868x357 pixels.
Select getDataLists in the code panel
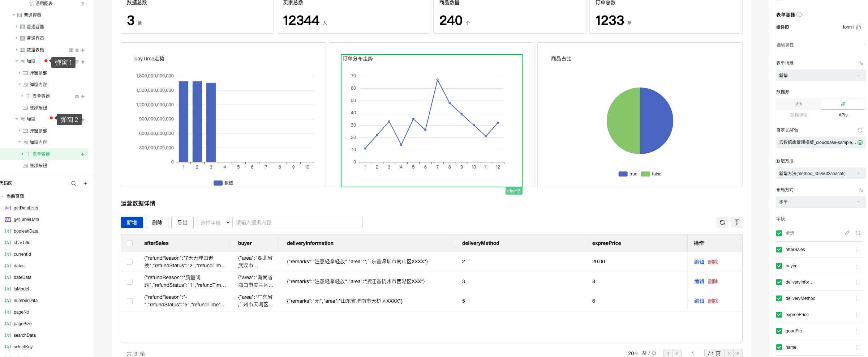pyautogui.click(x=26, y=208)
